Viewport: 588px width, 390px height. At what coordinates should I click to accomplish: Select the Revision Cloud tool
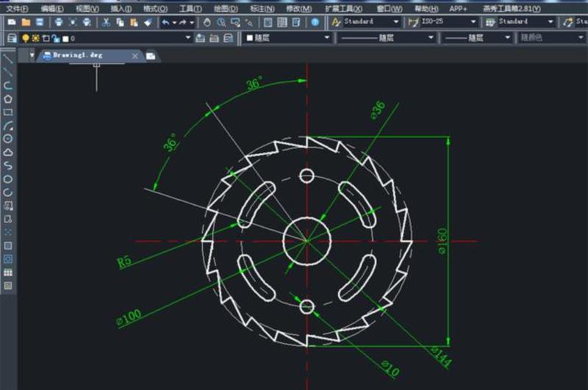(8, 152)
